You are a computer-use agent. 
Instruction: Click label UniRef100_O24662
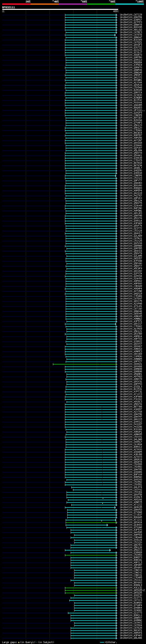pyautogui.click(x=131, y=610)
